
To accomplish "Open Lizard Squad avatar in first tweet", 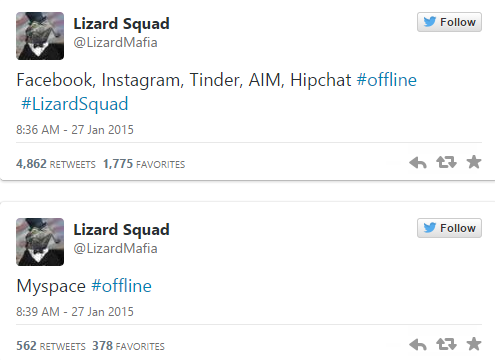I will 40,36.
